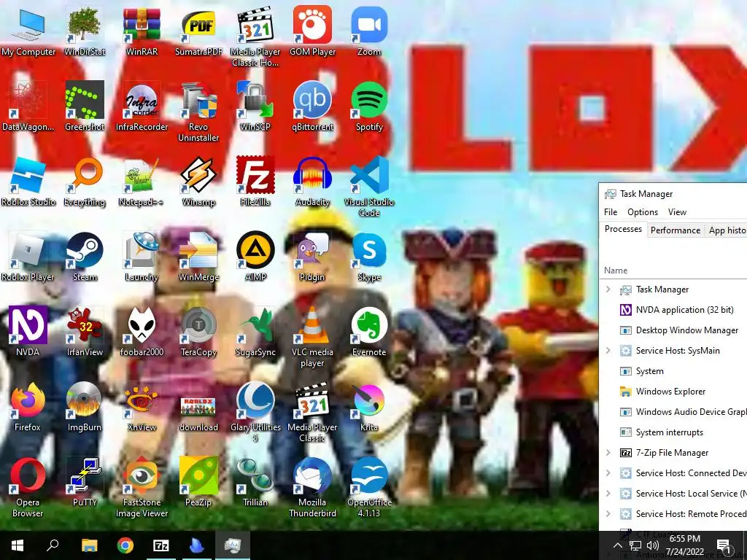Screen dimensions: 747x560
Task: Open the AIMP desktop icon
Action: 255,257
